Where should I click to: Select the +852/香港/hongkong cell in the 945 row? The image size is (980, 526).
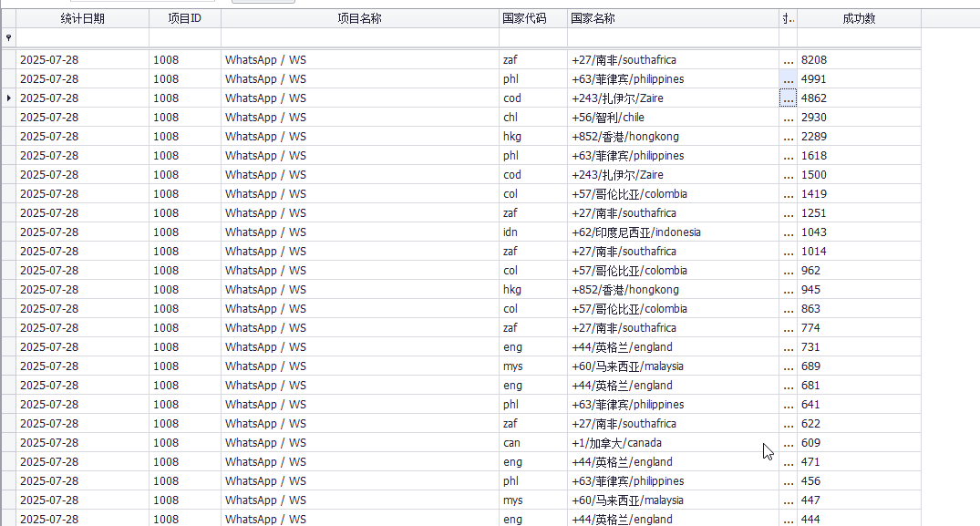(673, 290)
